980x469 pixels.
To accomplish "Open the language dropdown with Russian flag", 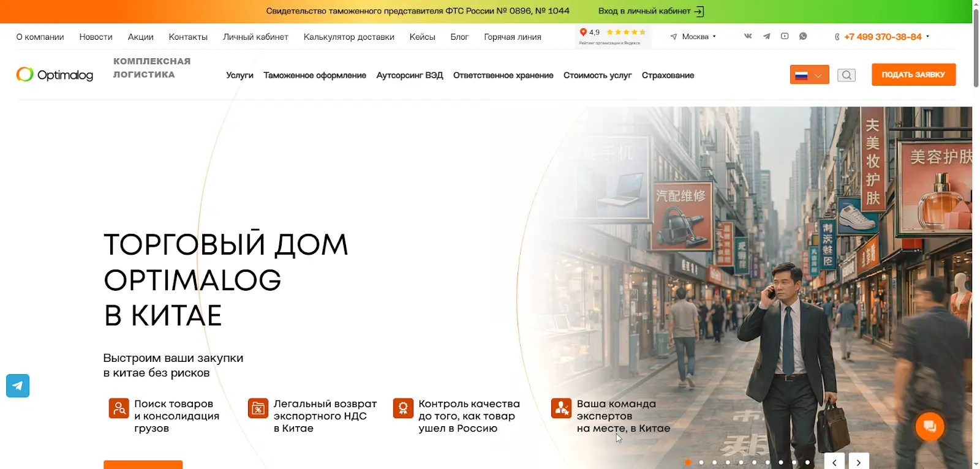I will [x=809, y=75].
